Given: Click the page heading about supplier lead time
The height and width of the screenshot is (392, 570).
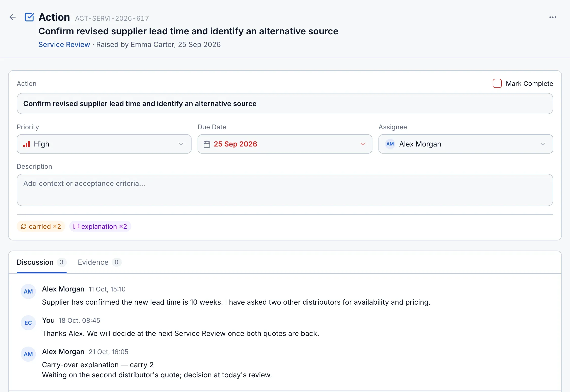Looking at the screenshot, I should [188, 31].
